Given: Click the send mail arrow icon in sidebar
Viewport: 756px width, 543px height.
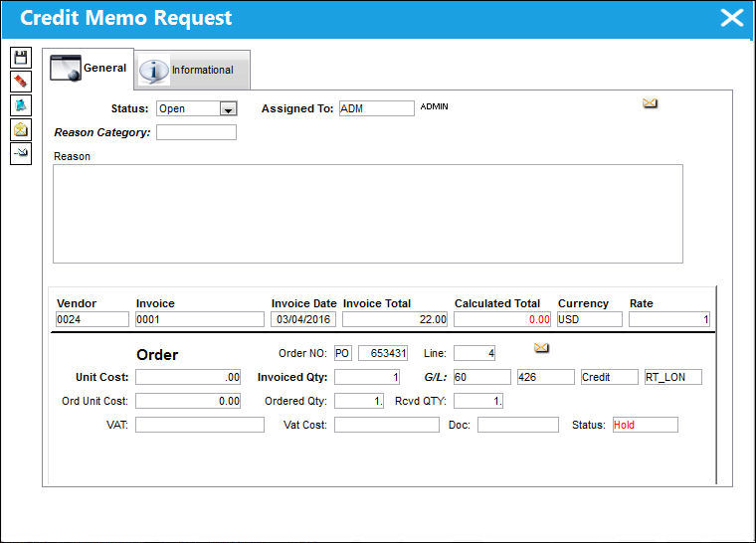Looking at the screenshot, I should pos(21,153).
